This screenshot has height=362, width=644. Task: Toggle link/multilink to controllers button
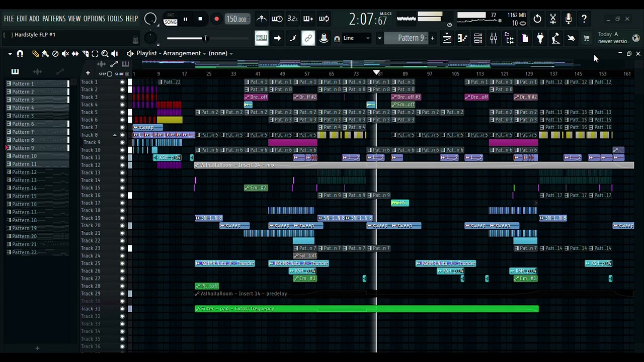point(308,38)
